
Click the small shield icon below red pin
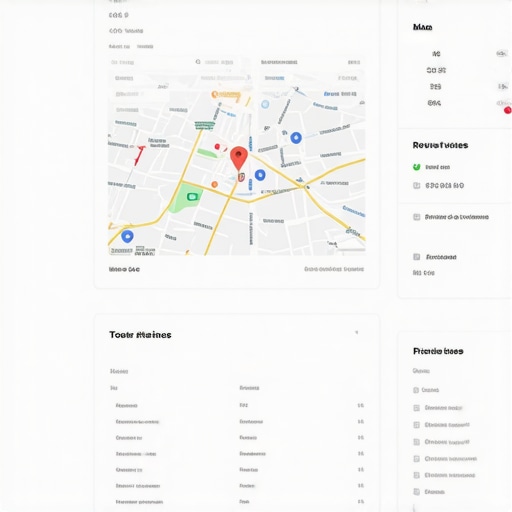click(x=241, y=177)
